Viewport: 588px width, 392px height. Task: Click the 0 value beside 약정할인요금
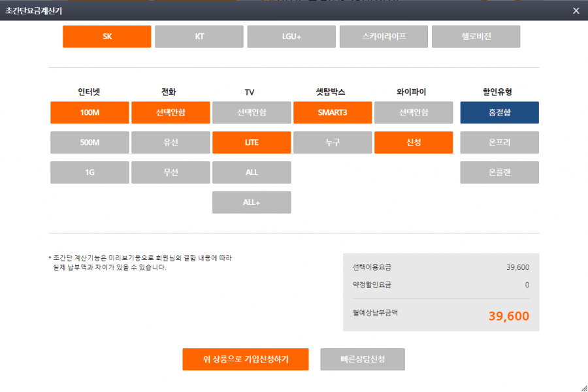point(527,285)
